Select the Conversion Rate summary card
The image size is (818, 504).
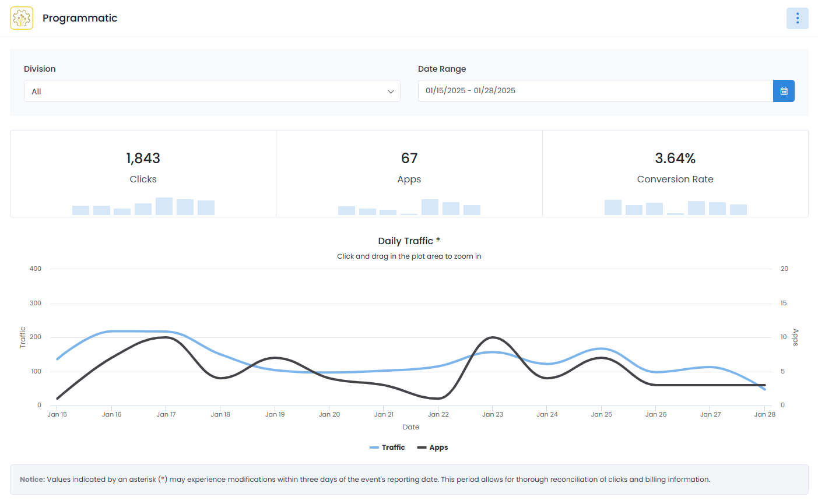675,174
